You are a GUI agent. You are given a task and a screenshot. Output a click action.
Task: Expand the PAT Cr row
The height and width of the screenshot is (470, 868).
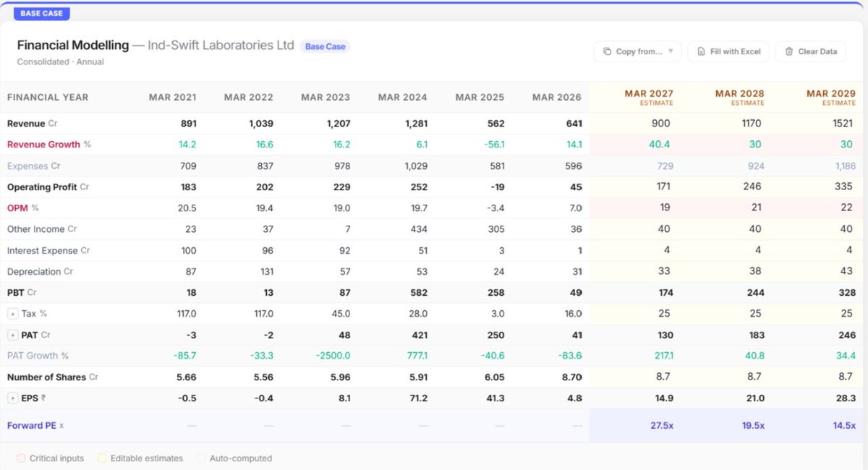(13, 336)
